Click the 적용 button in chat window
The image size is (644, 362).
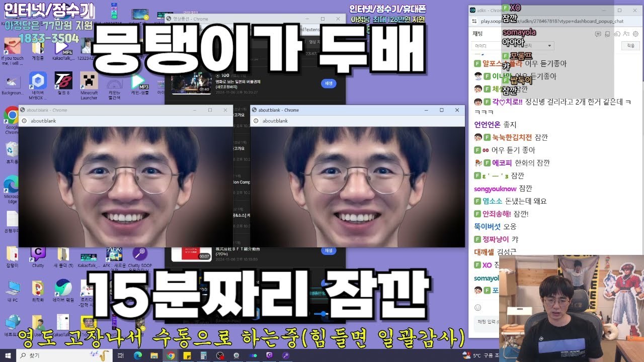tap(630, 45)
